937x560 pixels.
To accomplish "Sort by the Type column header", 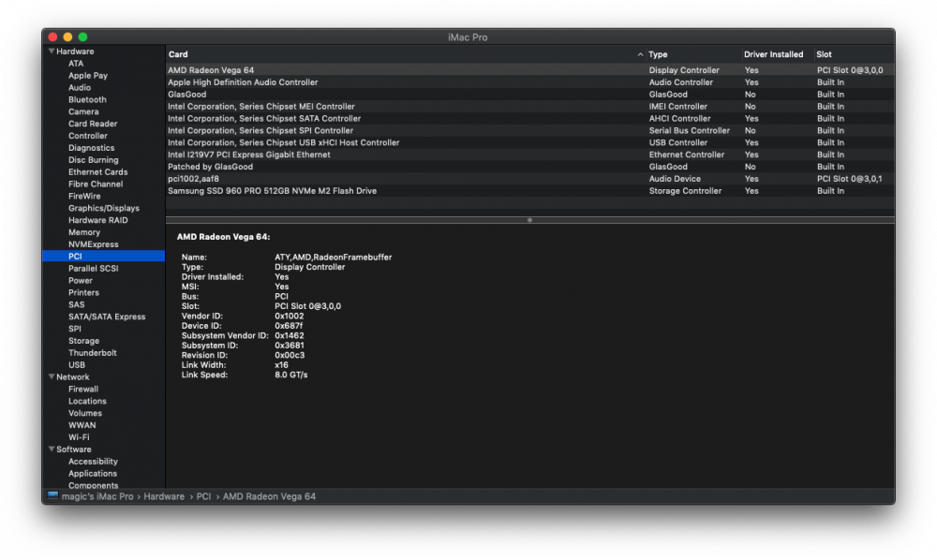I will 658,54.
